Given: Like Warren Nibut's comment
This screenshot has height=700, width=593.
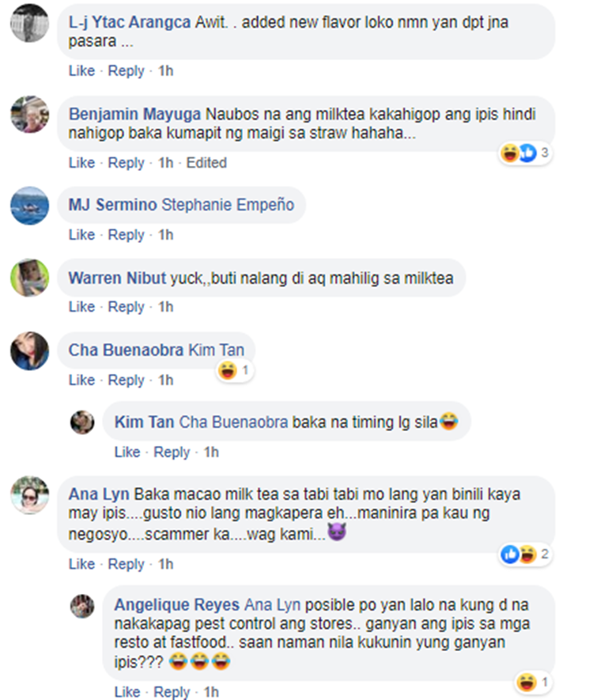Looking at the screenshot, I should click(x=81, y=307).
